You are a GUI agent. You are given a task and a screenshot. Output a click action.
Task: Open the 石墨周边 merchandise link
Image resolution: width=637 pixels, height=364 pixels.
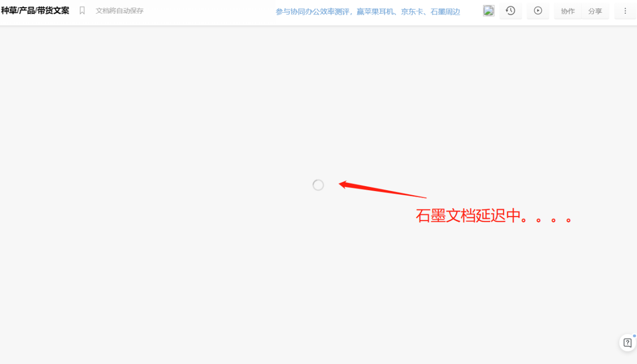pyautogui.click(x=447, y=11)
